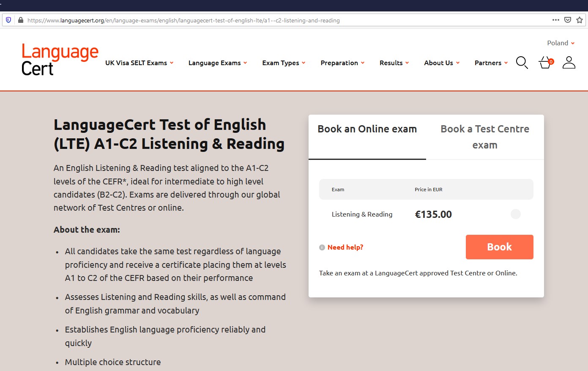The image size is (588, 371).
Task: Bookmark this page with the star icon
Action: 580,20
